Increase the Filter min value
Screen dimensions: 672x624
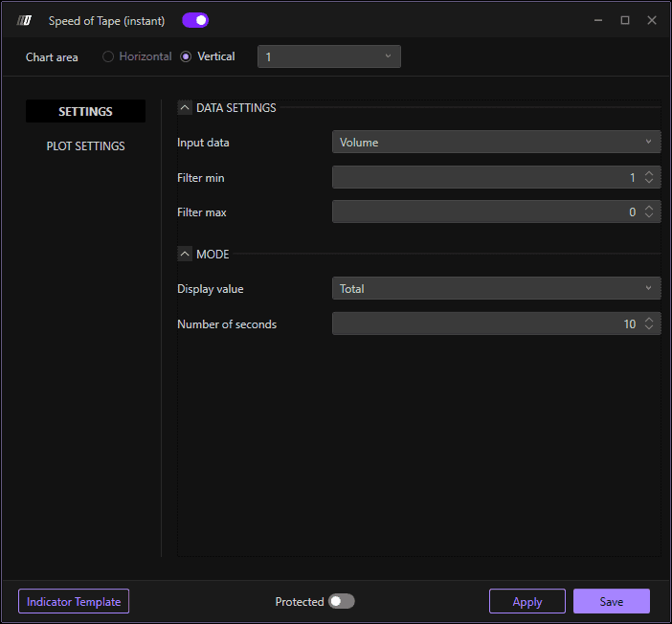pos(649,173)
